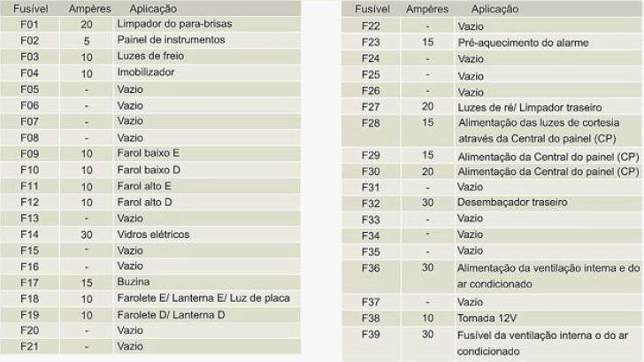Screen dimensions: 644x362
Task: Click the 'Farolete D/ Lanterna D' text
Action: click(171, 314)
